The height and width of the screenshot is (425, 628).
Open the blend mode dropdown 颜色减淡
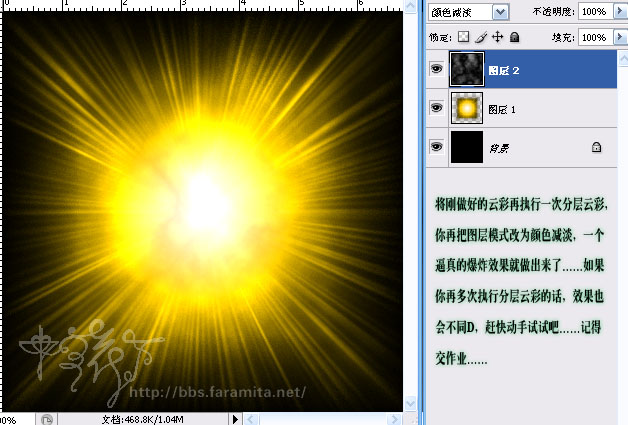pyautogui.click(x=500, y=12)
